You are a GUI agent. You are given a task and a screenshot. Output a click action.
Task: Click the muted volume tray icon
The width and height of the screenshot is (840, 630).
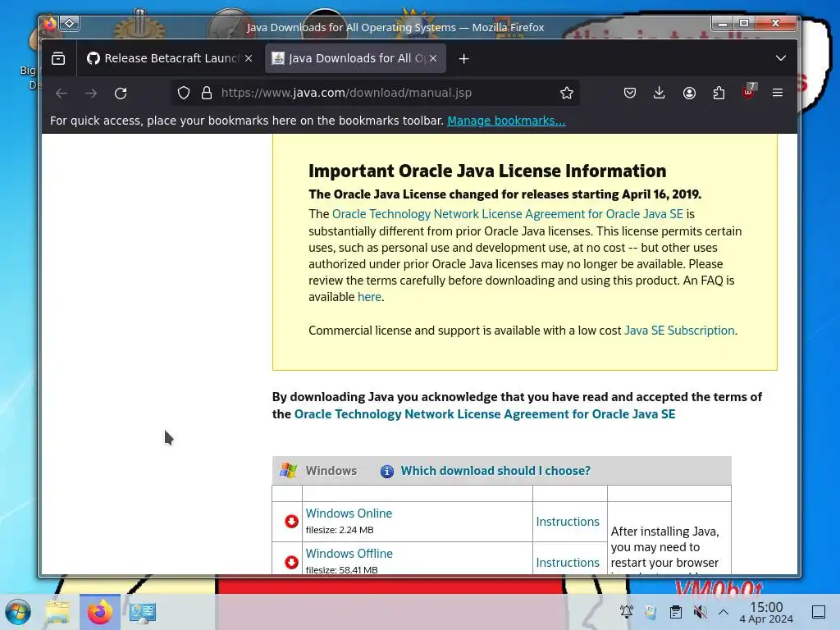pyautogui.click(x=700, y=612)
